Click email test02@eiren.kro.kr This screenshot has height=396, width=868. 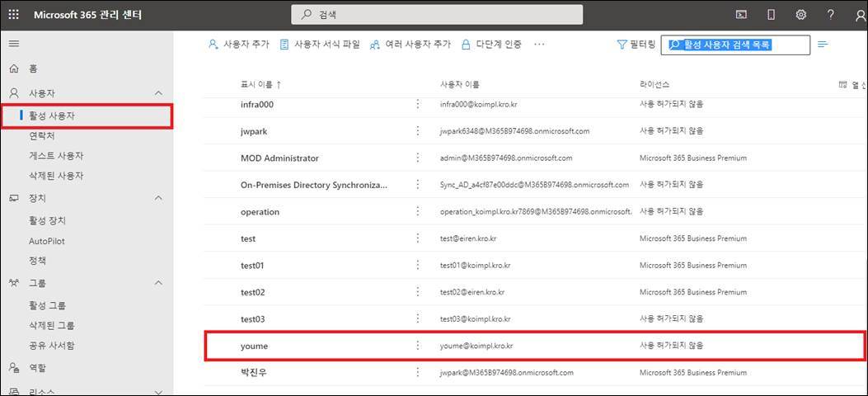[x=471, y=292]
